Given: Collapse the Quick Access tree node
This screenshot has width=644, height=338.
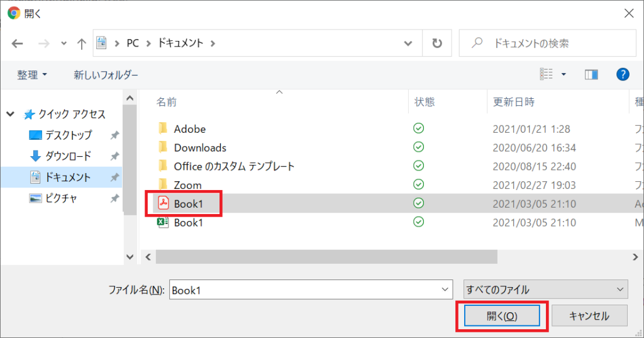Looking at the screenshot, I should click(10, 115).
